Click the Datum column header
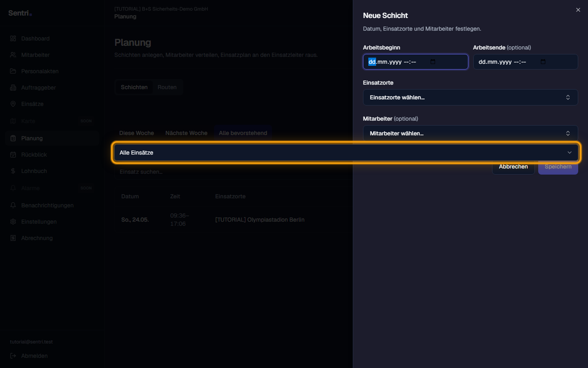The image size is (588, 368). [130, 196]
